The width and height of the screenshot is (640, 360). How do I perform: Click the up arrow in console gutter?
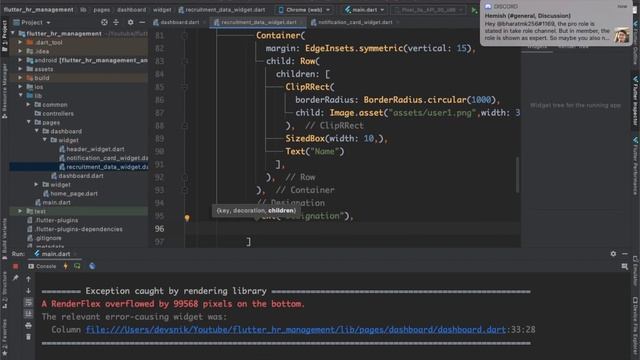click(x=28, y=279)
